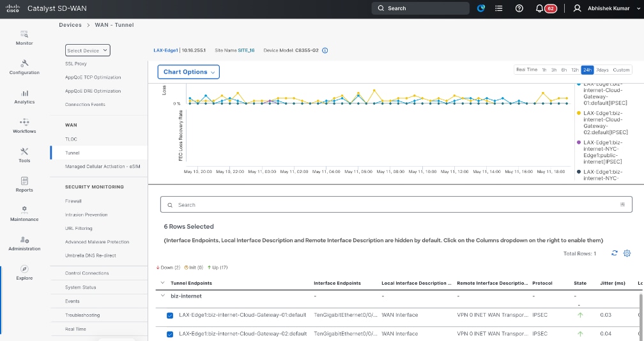This screenshot has height=341, width=644.
Task: Collapse the biz-internet tunnel group
Action: click(x=163, y=296)
